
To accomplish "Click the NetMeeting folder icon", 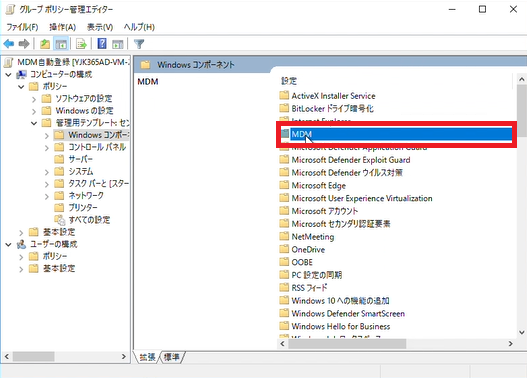I will point(284,237).
